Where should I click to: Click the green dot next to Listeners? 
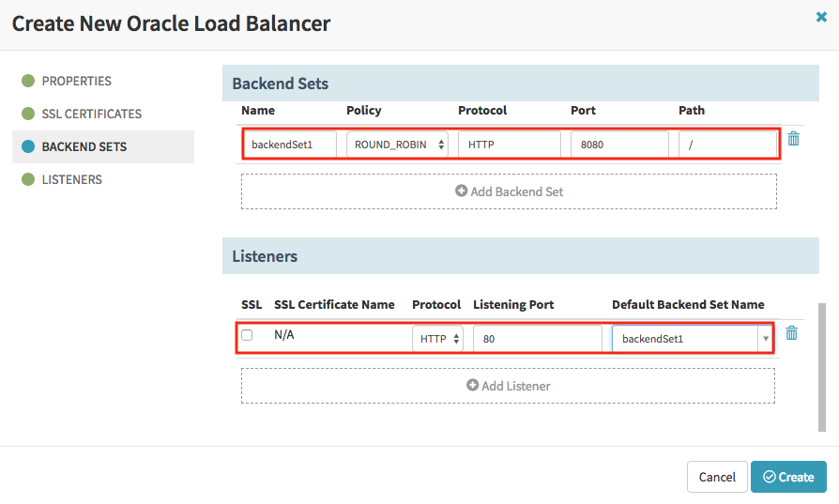[x=28, y=179]
